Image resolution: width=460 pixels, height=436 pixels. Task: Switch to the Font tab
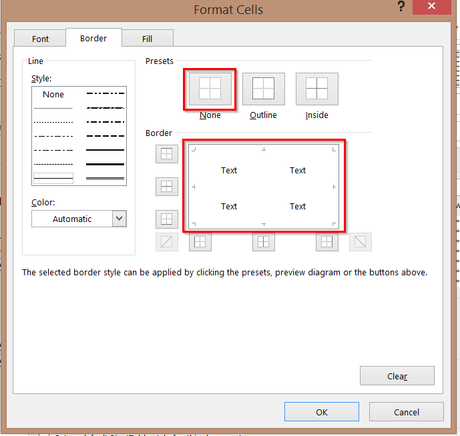pos(40,39)
